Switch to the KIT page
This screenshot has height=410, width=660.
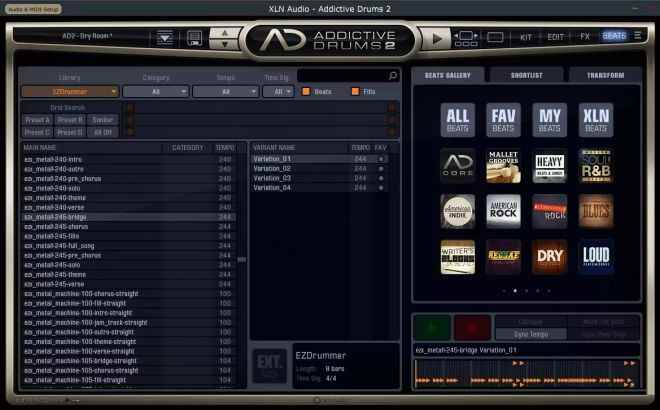(x=526, y=37)
